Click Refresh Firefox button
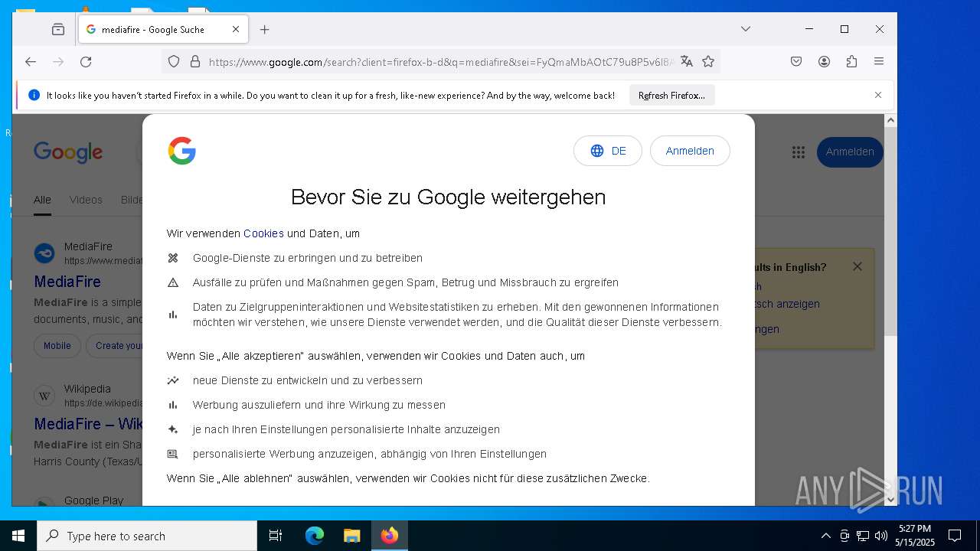This screenshot has width=980, height=551. coord(671,96)
